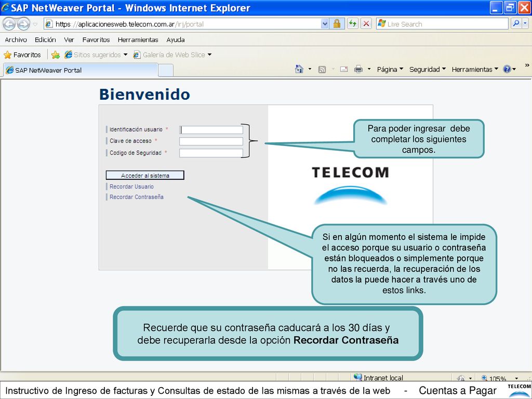Open Galería de Web Slice dropdown
The image size is (532, 399).
tap(209, 55)
